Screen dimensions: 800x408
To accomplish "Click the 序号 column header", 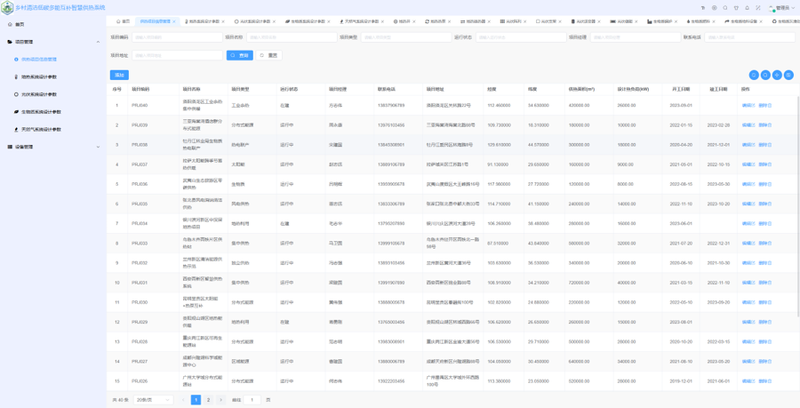I will click(x=117, y=89).
